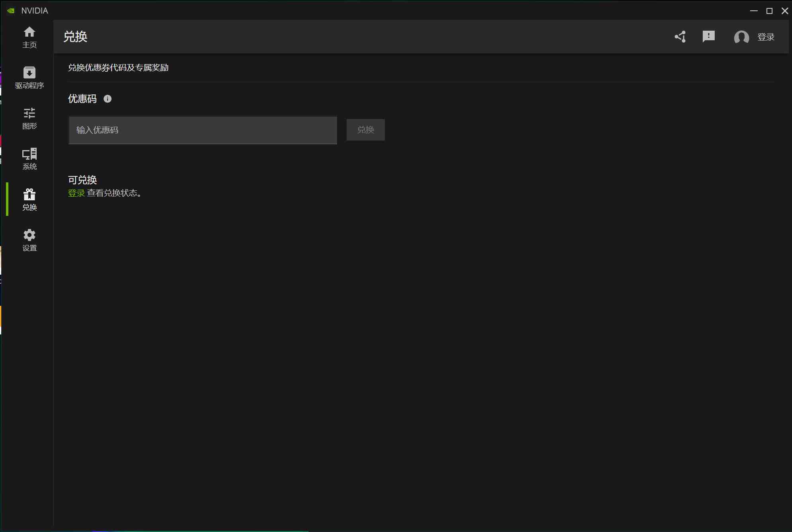
Task: Click the 兑换优惠券代码及专属奖励 subtitle
Action: [x=118, y=68]
